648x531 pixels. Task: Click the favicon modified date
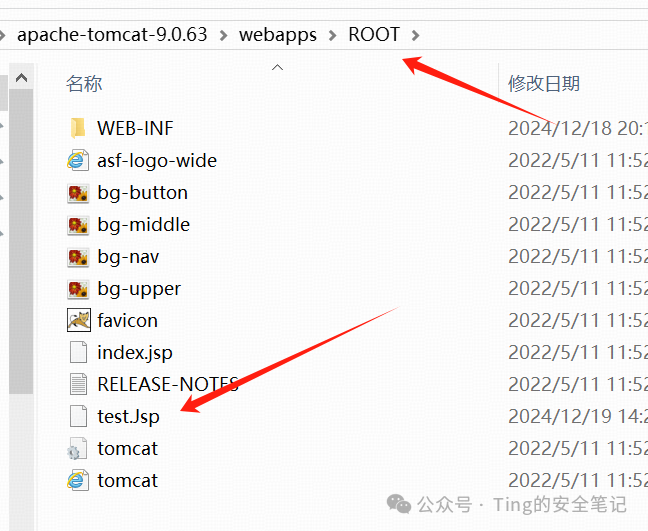578,321
